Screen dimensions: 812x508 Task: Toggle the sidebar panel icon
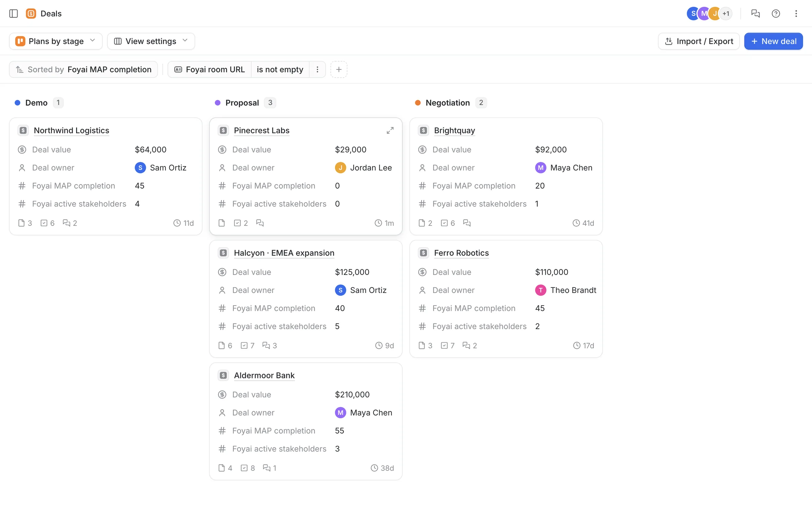(x=14, y=14)
